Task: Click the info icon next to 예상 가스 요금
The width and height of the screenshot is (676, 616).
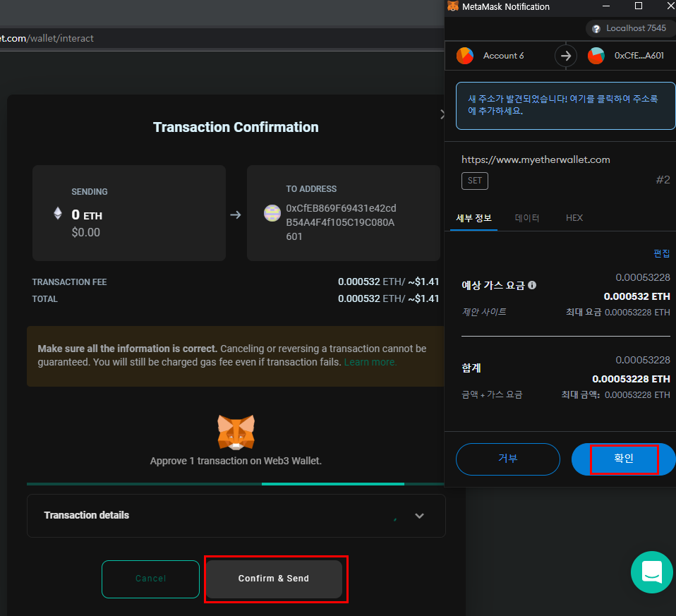Action: (x=532, y=285)
